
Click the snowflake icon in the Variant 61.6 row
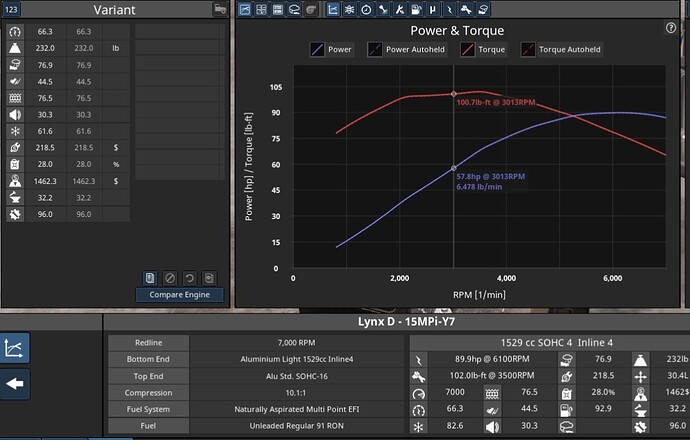[15, 131]
